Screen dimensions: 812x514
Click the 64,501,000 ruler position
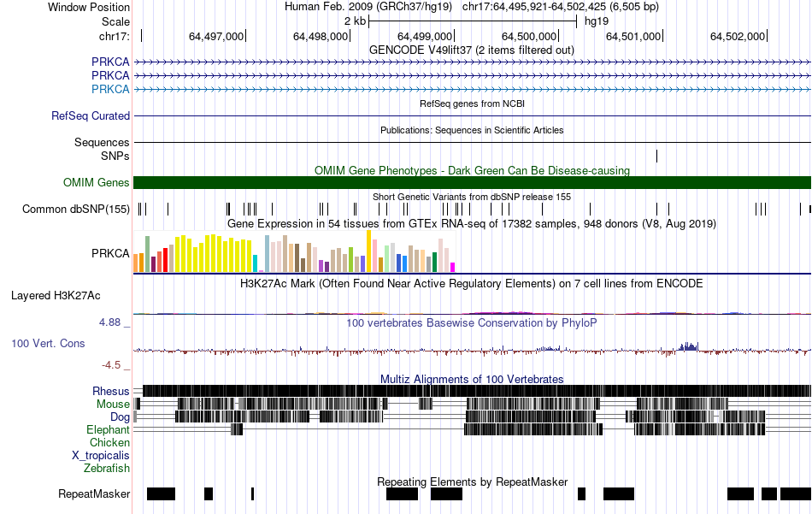[x=633, y=36]
